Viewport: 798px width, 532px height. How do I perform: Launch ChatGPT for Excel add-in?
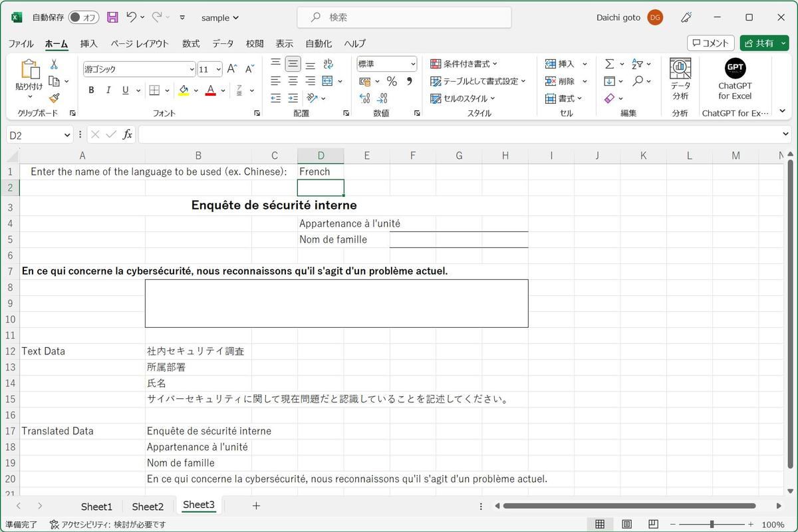click(735, 80)
